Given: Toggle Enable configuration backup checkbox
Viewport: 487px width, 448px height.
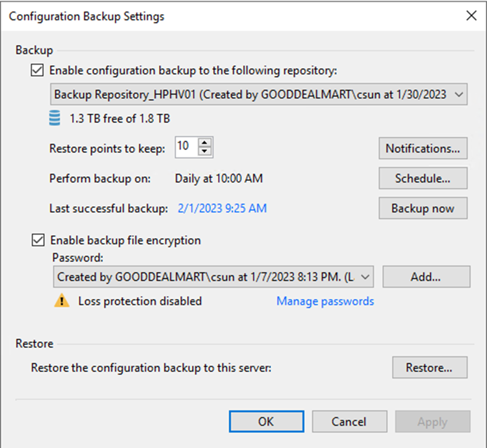Looking at the screenshot, I should (x=38, y=70).
